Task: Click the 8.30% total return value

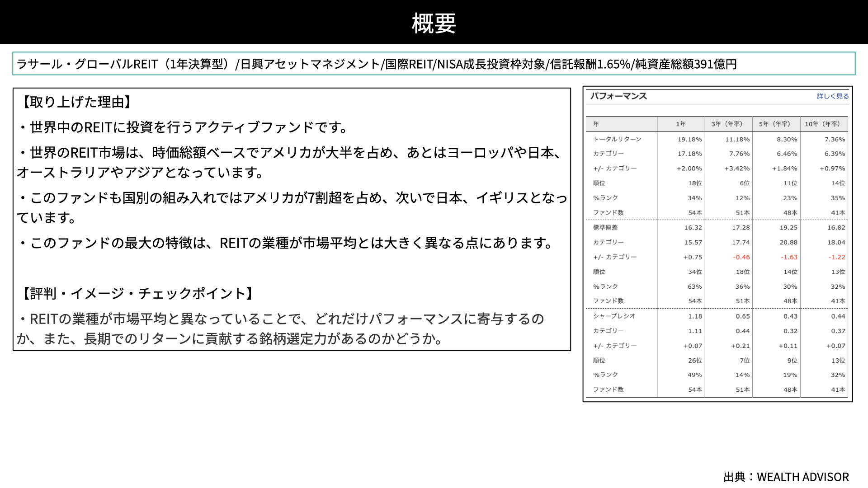Action: click(x=787, y=139)
